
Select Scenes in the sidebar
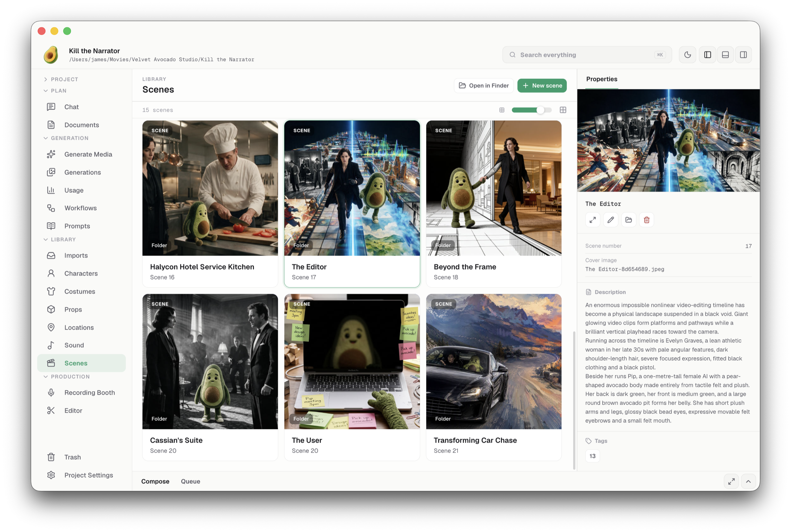point(81,363)
